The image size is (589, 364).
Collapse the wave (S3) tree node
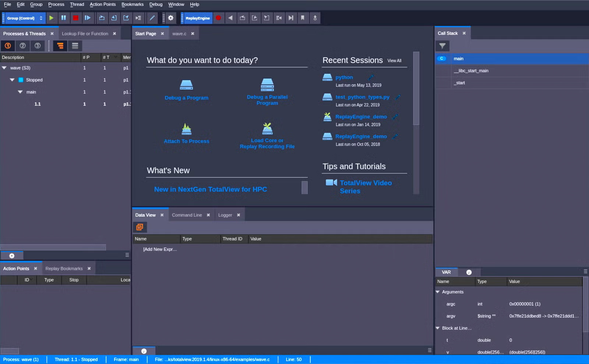coord(4,68)
